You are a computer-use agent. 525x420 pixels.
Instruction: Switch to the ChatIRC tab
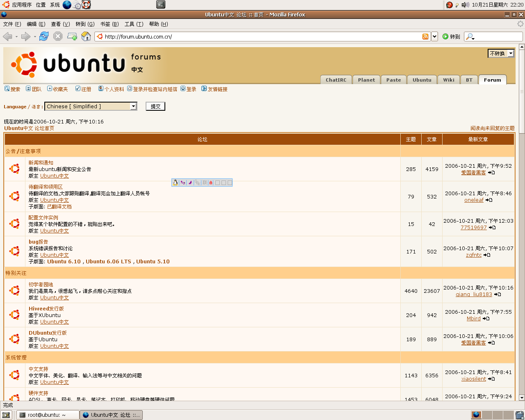(x=336, y=80)
